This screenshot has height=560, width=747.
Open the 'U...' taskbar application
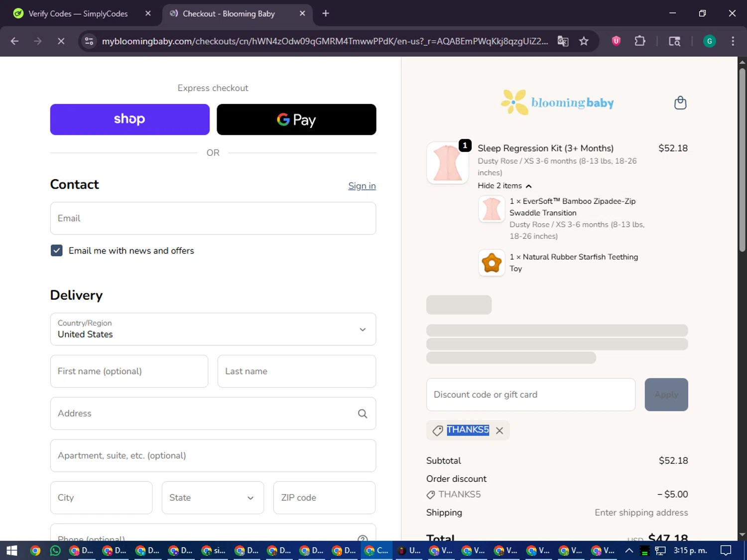[x=409, y=551]
